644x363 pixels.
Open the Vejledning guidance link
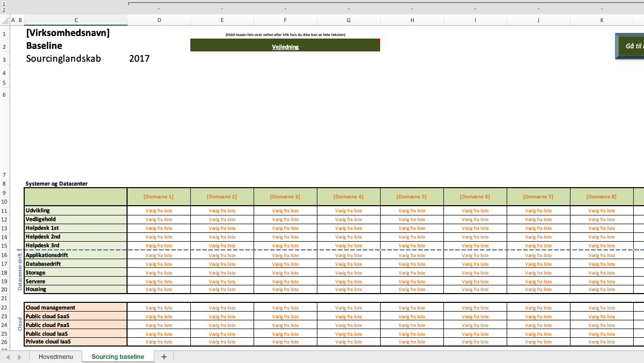pyautogui.click(x=285, y=47)
